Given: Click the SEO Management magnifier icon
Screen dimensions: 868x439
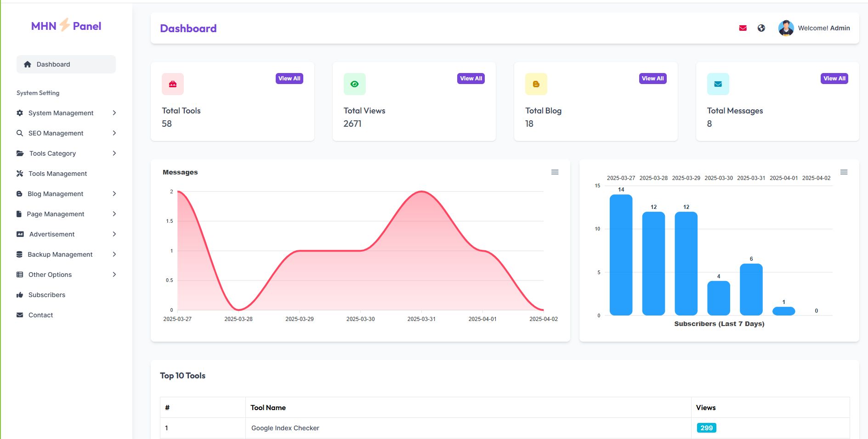Looking at the screenshot, I should 20,133.
